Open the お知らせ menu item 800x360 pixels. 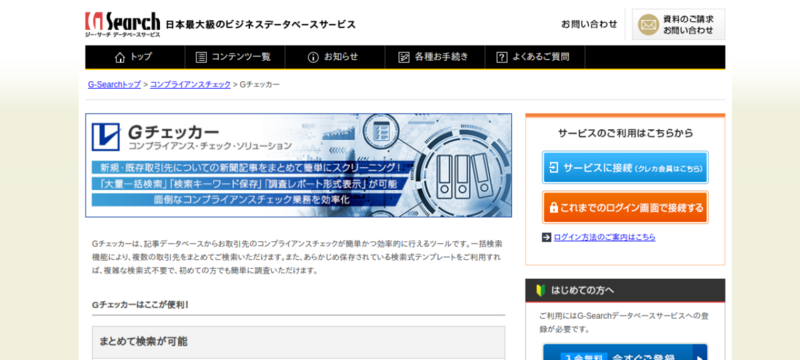335,57
